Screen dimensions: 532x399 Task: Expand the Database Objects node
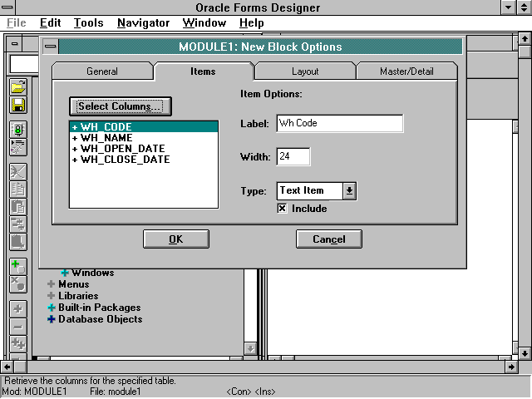click(x=52, y=319)
